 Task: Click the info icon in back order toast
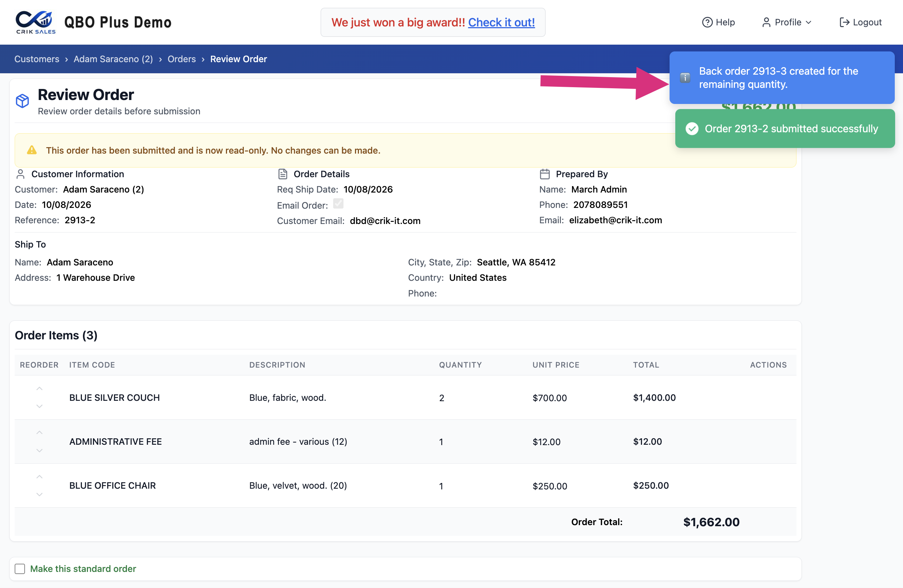pyautogui.click(x=685, y=78)
